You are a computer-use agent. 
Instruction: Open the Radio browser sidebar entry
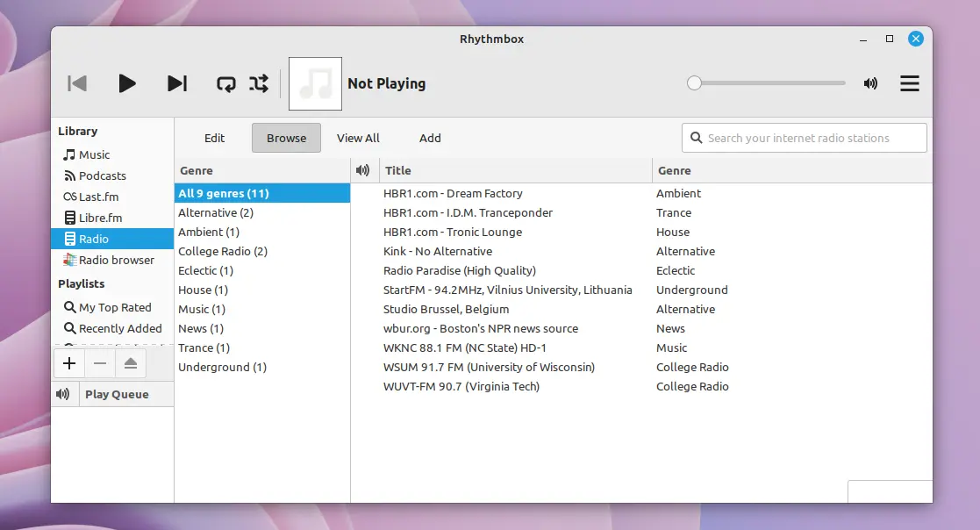[116, 260]
